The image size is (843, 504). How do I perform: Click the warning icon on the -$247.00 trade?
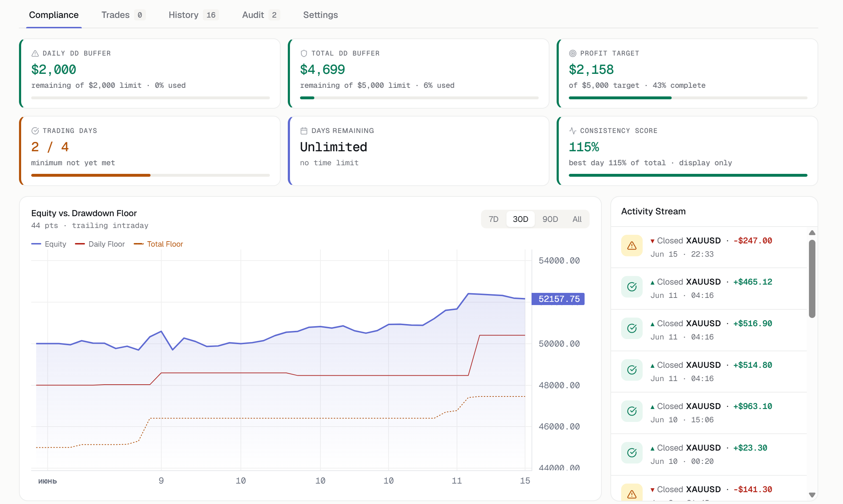click(x=632, y=246)
